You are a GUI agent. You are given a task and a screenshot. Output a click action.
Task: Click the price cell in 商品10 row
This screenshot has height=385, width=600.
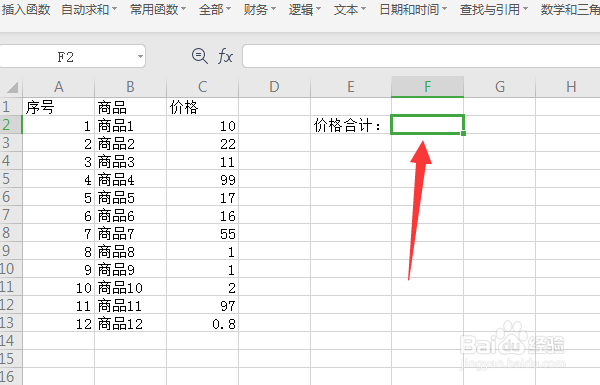click(x=202, y=287)
